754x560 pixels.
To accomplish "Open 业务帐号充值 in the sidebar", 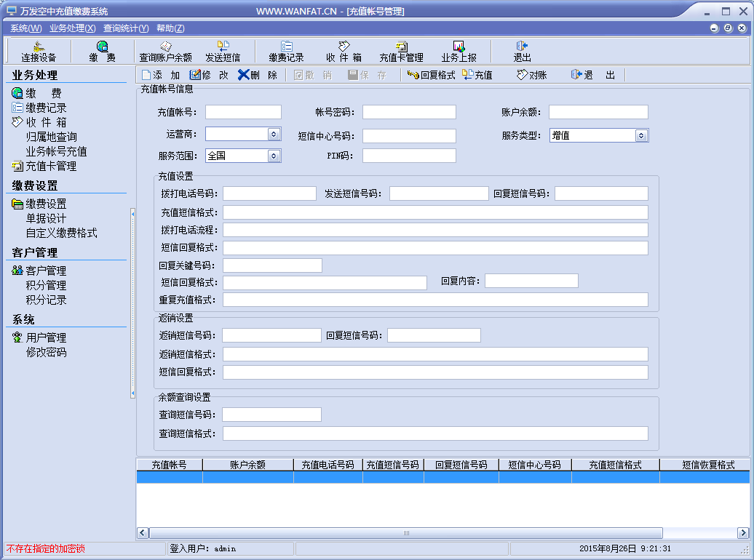I will [x=56, y=151].
